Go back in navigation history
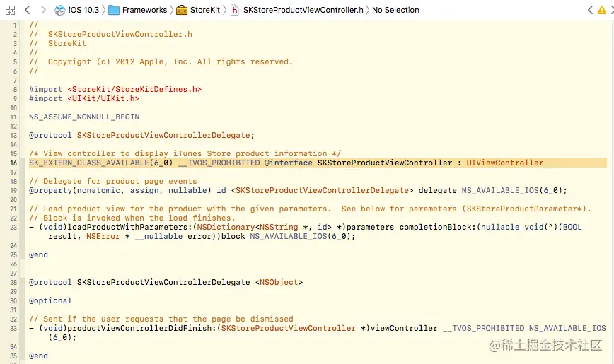614x364 pixels. pyautogui.click(x=28, y=10)
